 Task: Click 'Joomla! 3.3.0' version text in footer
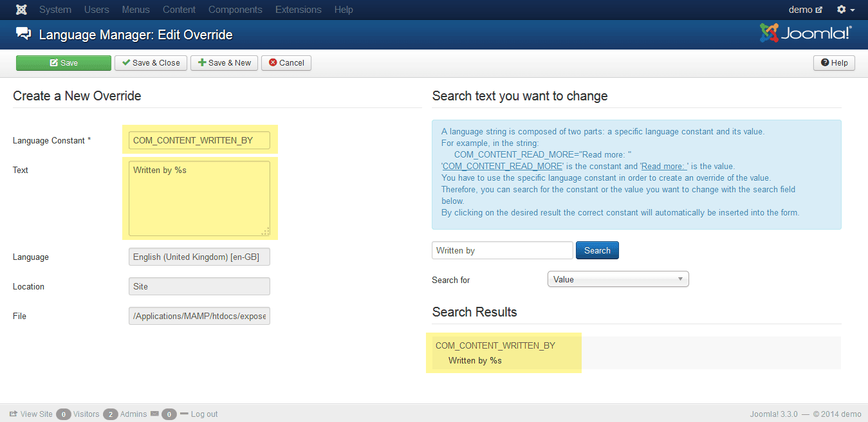774,414
